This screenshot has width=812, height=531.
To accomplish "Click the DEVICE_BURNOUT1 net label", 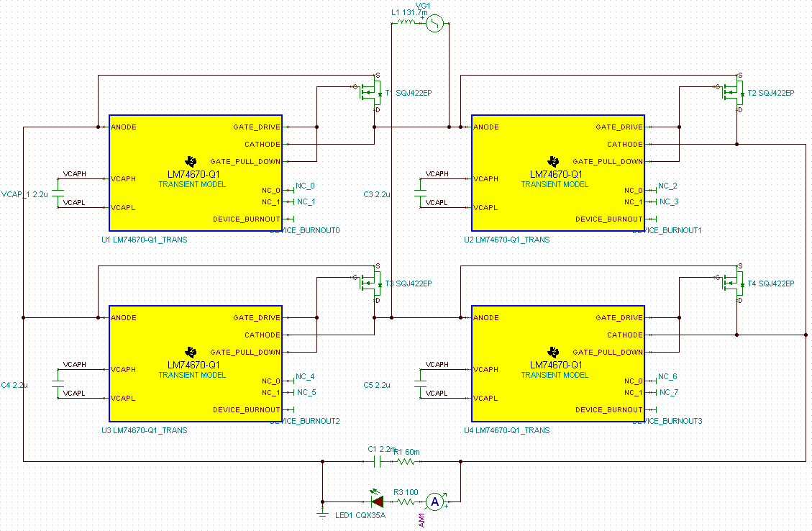I will click(x=667, y=230).
